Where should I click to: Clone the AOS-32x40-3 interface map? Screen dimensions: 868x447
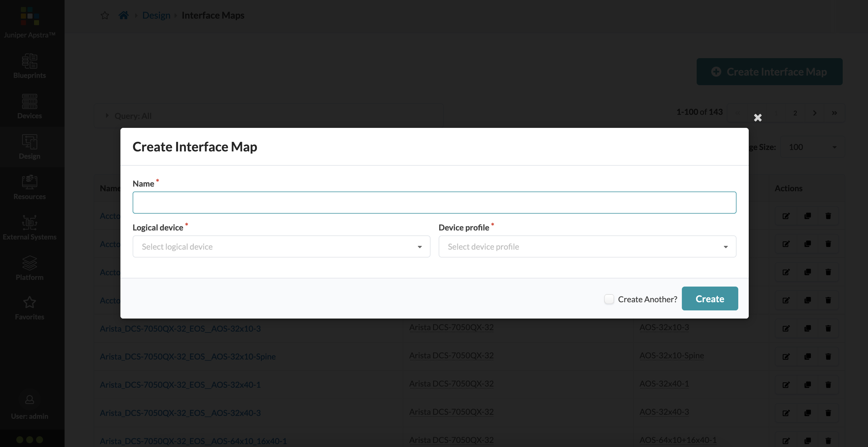click(x=807, y=413)
